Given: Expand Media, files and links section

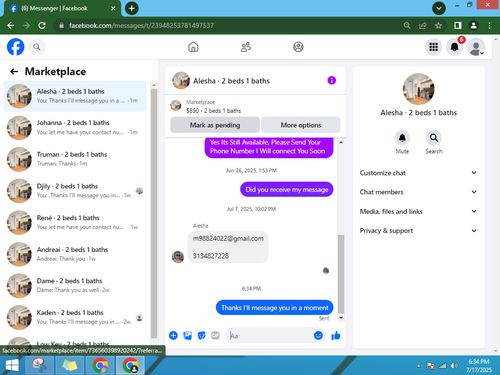Looking at the screenshot, I should coord(418,211).
